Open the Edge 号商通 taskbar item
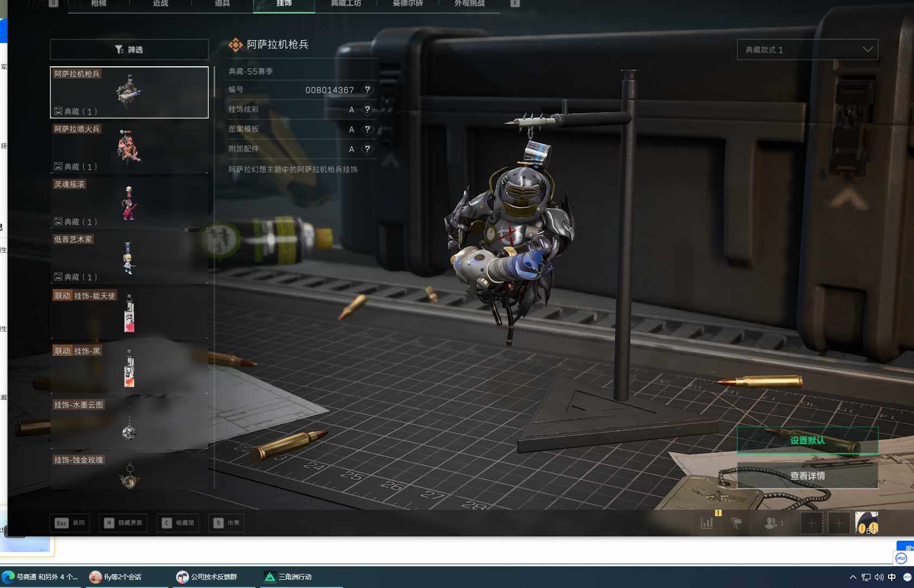Screen dimensions: 914x588 tap(41, 577)
